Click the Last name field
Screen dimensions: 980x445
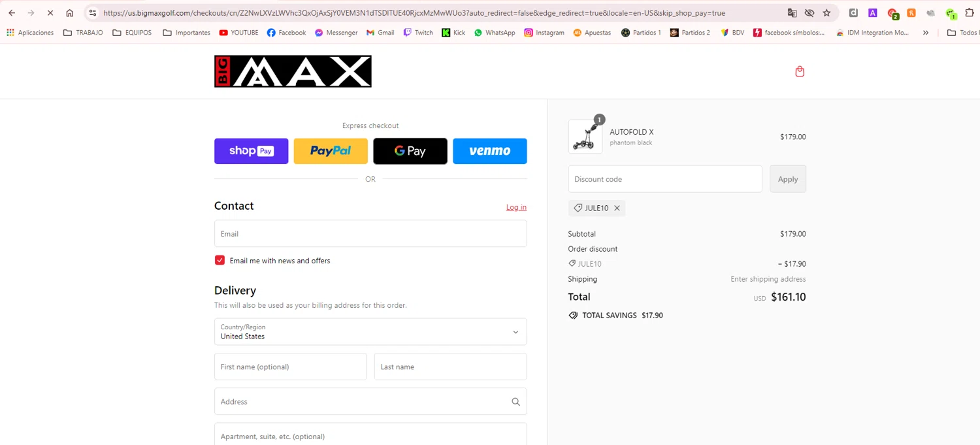pos(451,367)
